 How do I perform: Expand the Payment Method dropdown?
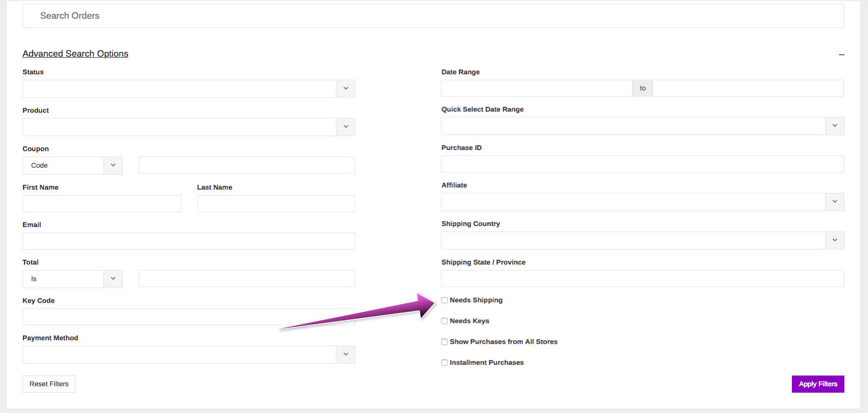point(189,355)
